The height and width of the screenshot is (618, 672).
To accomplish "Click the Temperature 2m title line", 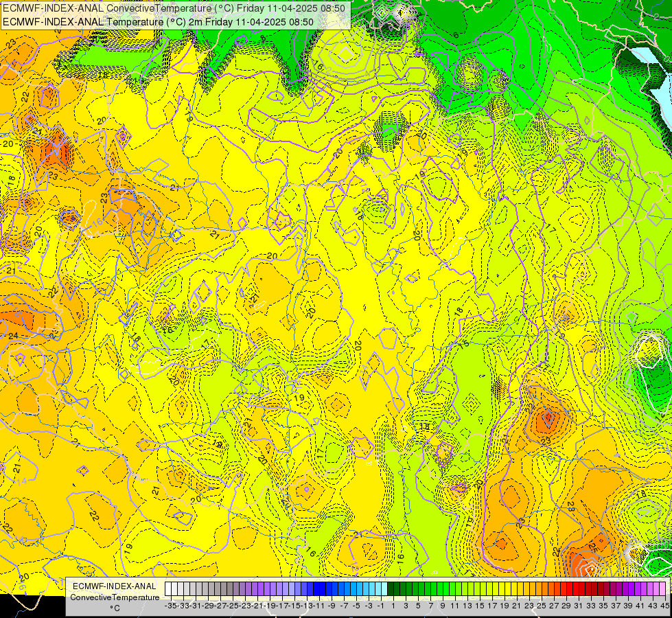I will (158, 22).
